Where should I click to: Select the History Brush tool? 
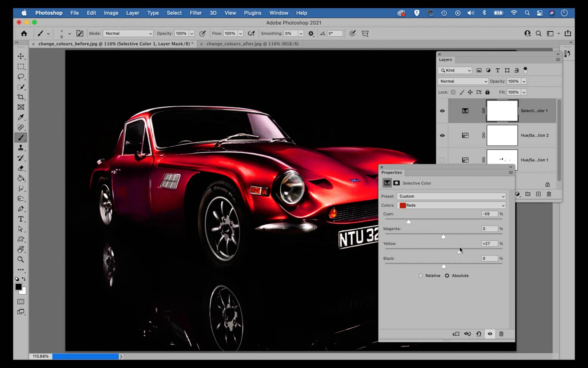[x=21, y=158]
